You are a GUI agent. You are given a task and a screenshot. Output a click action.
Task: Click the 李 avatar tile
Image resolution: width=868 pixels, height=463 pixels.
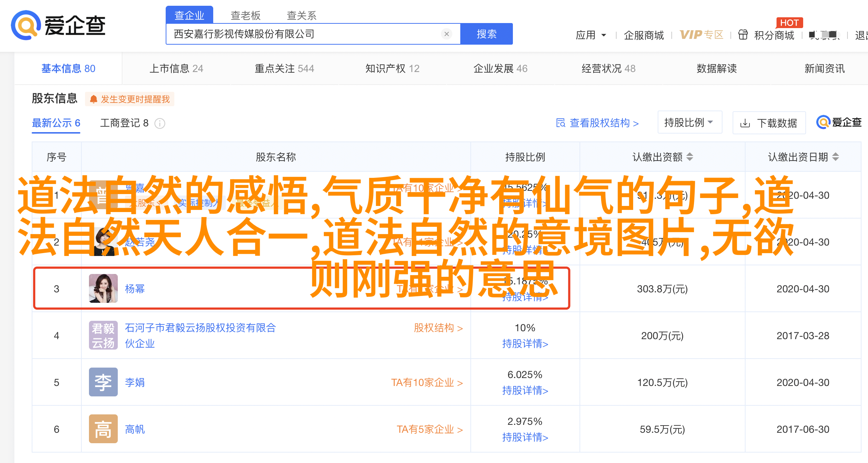click(x=103, y=382)
